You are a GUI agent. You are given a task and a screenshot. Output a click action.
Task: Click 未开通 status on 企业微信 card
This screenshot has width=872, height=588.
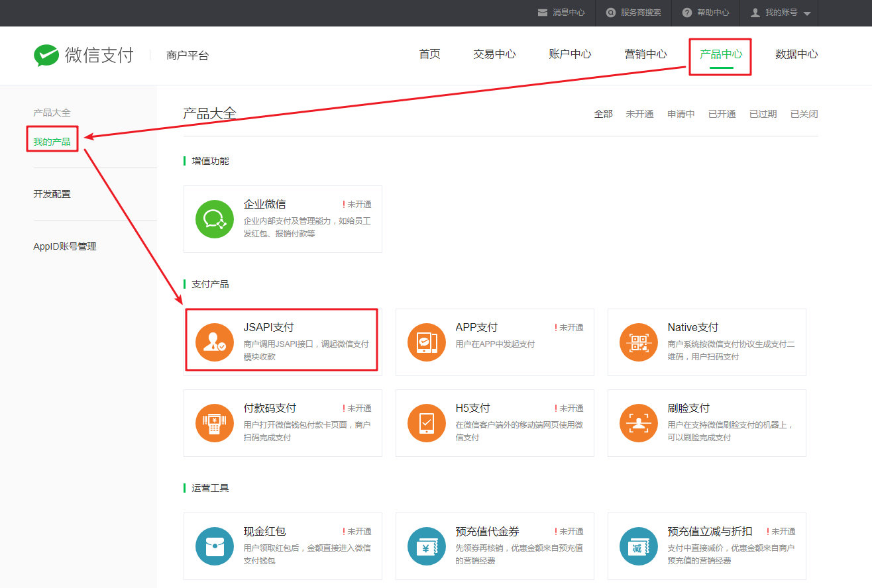[x=357, y=204]
